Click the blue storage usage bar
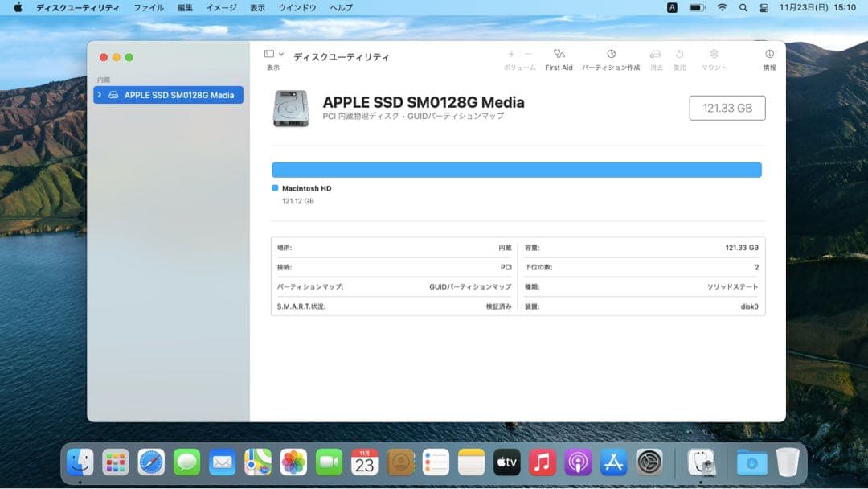The image size is (868, 489). pyautogui.click(x=517, y=170)
